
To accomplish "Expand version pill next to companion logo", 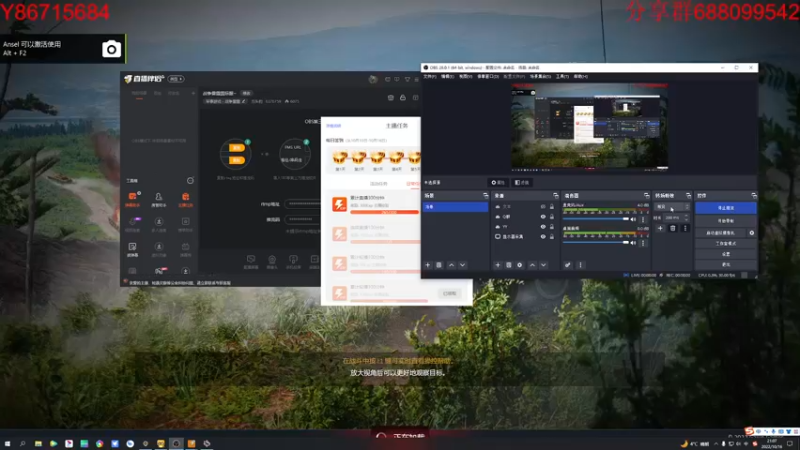I will point(176,79).
